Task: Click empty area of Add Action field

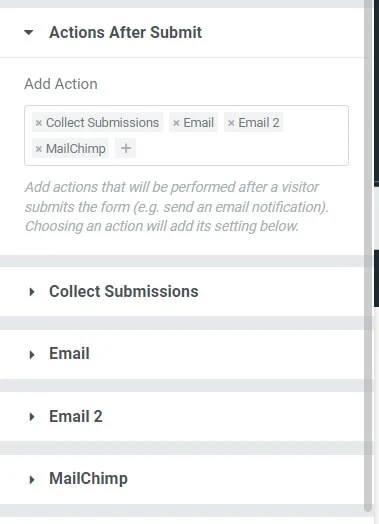Action: 241,148
